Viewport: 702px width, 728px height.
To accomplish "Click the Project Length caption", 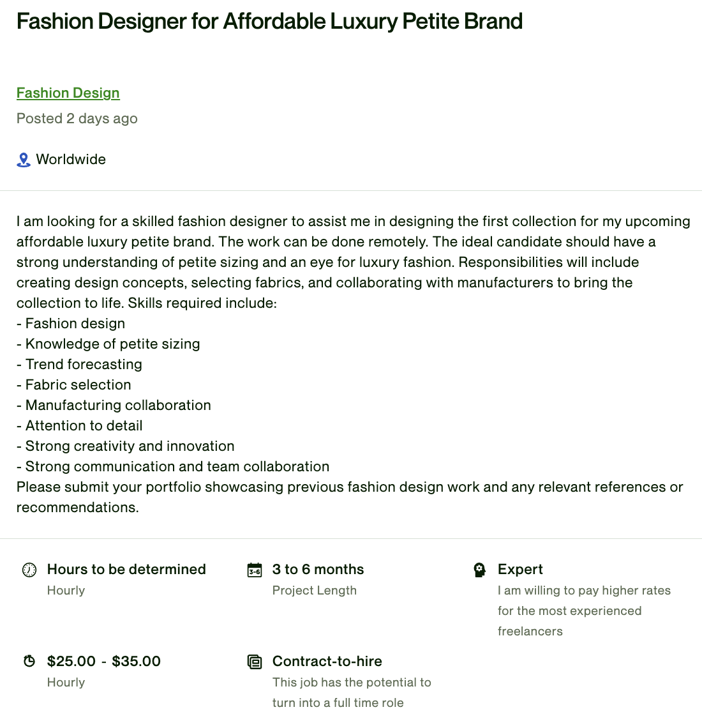I will tap(315, 591).
